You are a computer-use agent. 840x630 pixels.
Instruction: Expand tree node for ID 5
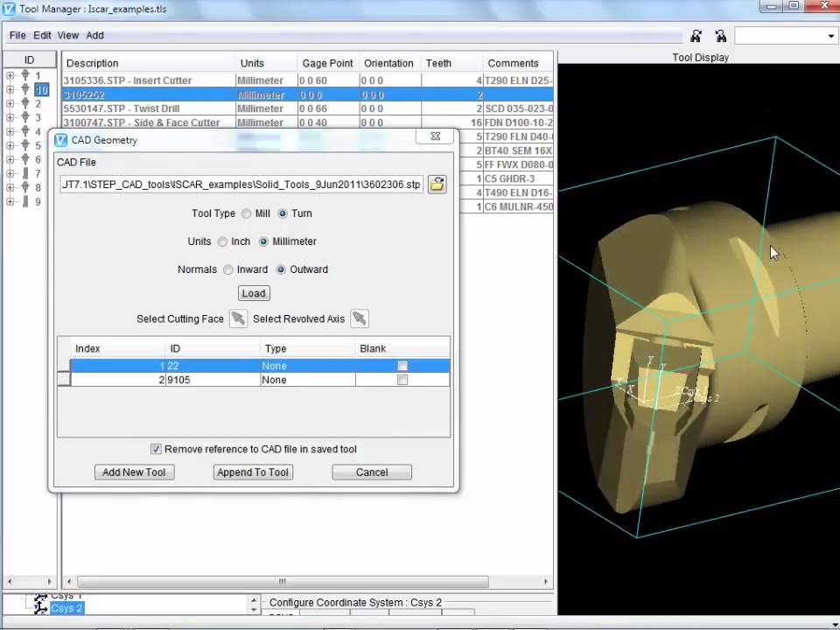(x=10, y=145)
